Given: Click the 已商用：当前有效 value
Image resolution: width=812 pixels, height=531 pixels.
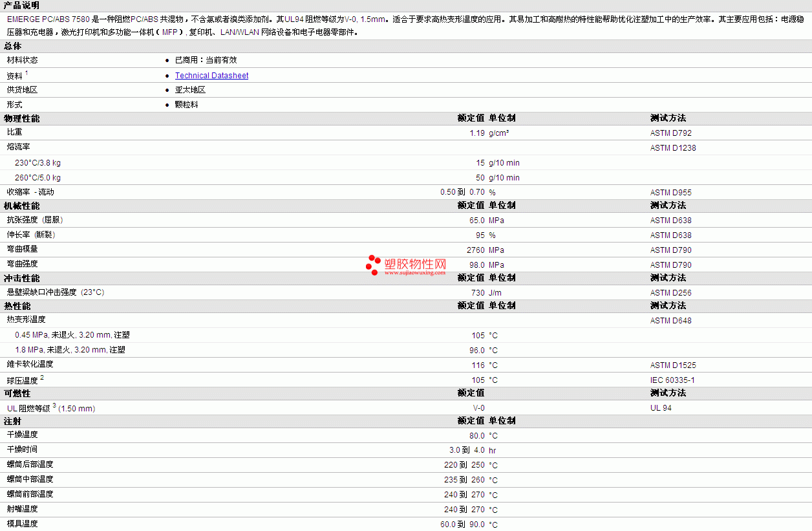Looking at the screenshot, I should click(206, 60).
